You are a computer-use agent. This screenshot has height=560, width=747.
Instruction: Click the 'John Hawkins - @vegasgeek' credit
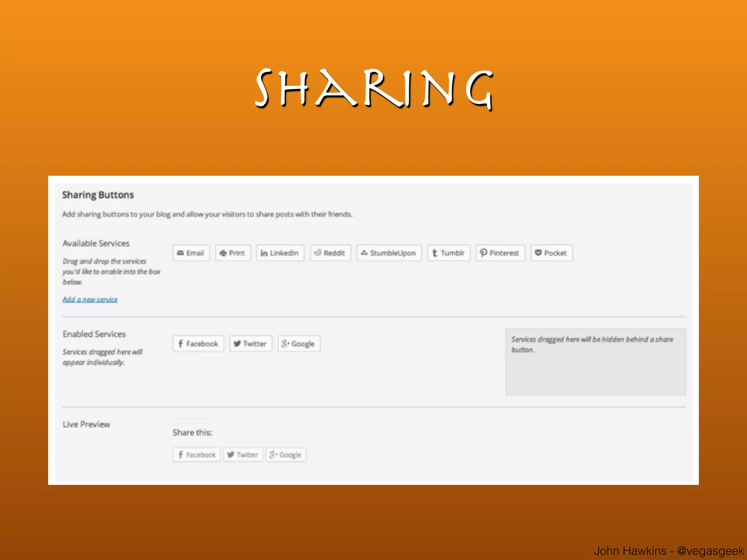click(669, 551)
